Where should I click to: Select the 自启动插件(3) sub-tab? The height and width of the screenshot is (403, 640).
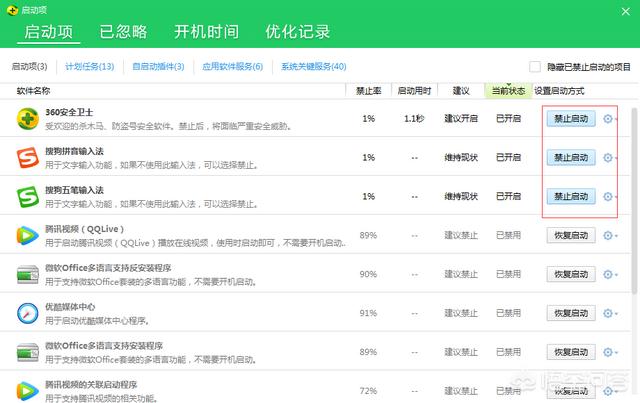[158, 67]
